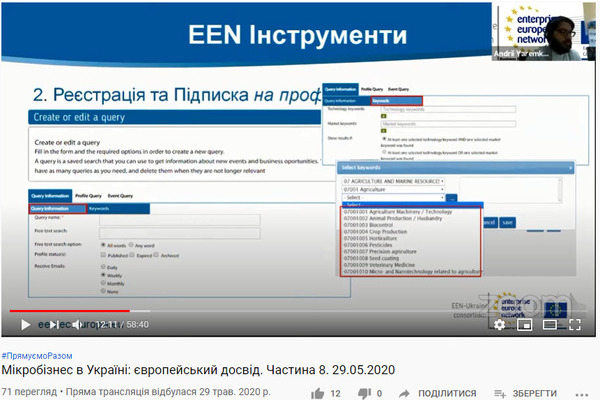600x400 pixels.
Task: Select Weekly for Receive Emails
Action: pyautogui.click(x=103, y=275)
